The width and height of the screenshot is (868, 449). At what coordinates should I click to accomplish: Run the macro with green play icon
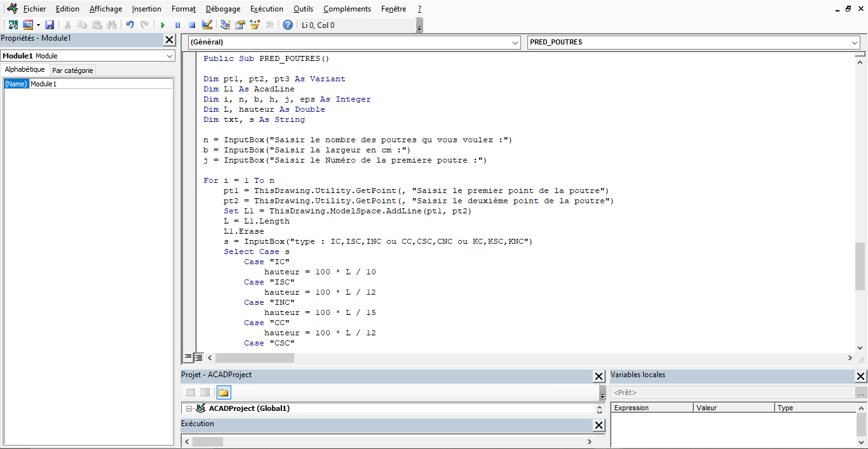tap(163, 25)
